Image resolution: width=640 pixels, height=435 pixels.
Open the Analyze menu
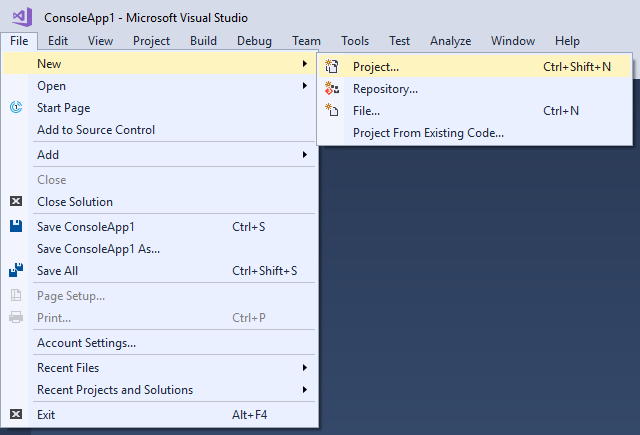[450, 41]
